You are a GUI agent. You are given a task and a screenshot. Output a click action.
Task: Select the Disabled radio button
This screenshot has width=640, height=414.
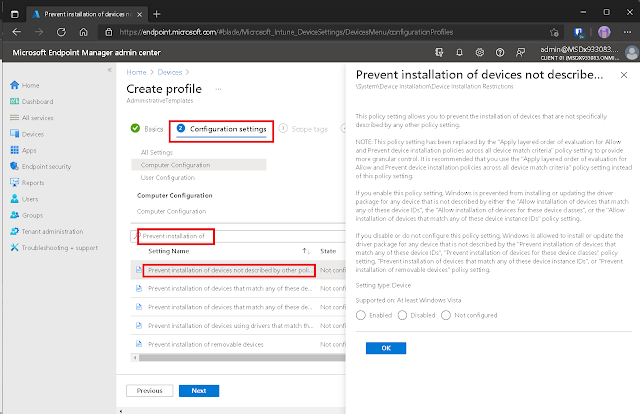coord(402,313)
